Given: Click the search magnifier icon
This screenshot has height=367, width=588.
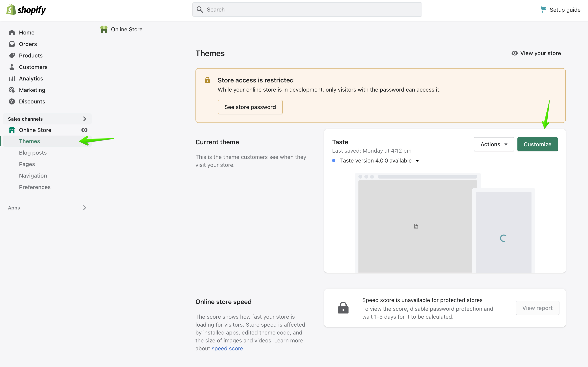Looking at the screenshot, I should (x=200, y=10).
